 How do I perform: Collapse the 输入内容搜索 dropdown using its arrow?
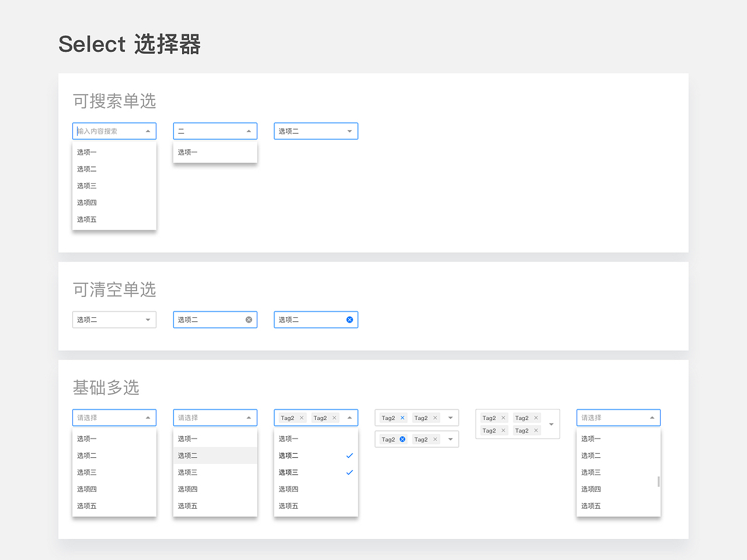pyautogui.click(x=148, y=131)
